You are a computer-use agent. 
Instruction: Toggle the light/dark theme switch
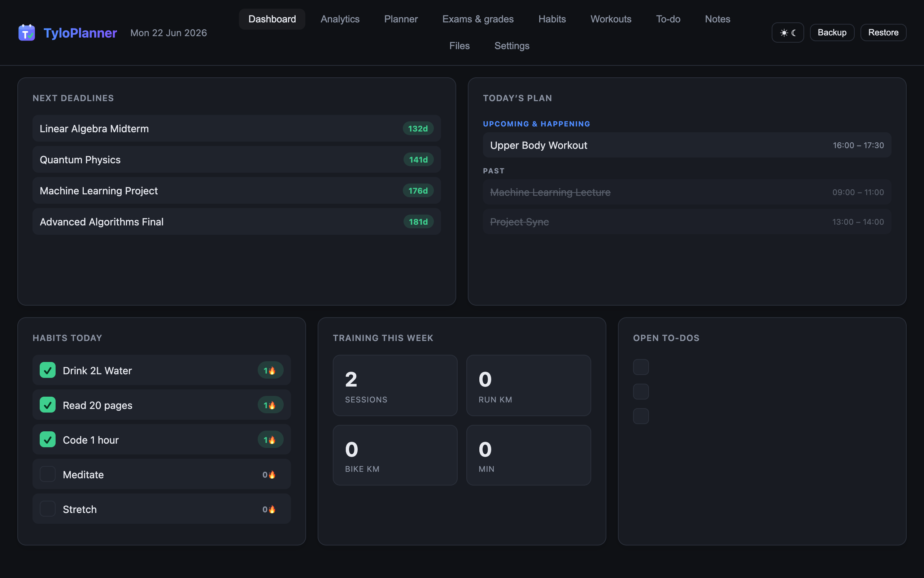(x=788, y=33)
